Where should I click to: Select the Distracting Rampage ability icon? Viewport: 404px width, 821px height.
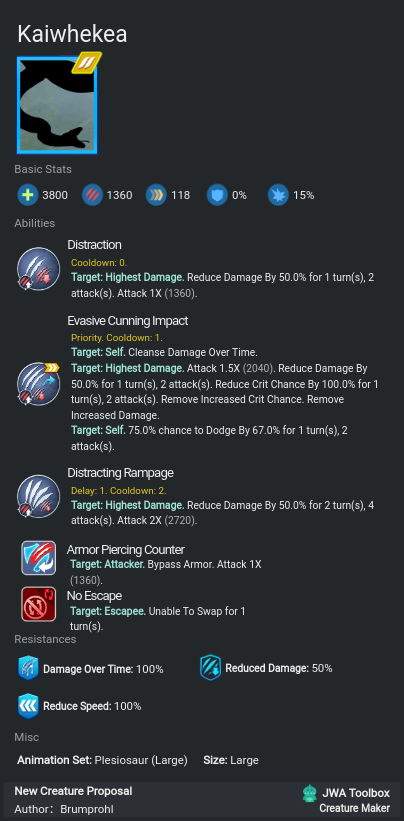pos(38,496)
